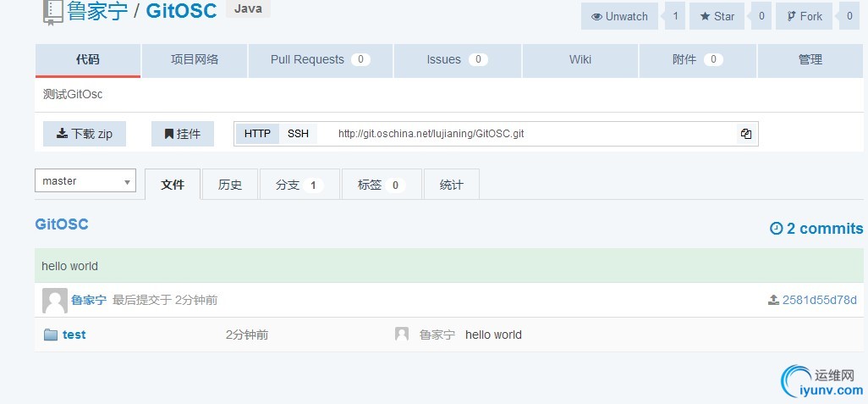
Task: Switch to the 代码 tab
Action: click(x=88, y=60)
